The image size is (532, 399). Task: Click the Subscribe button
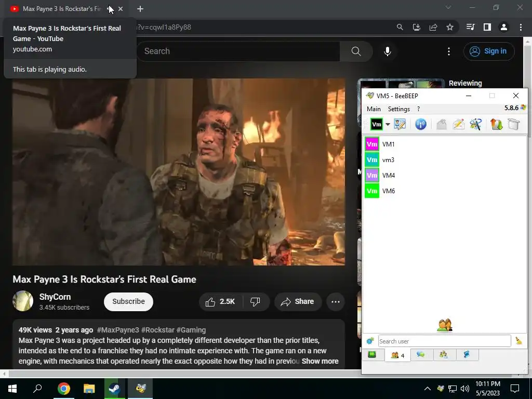pyautogui.click(x=128, y=302)
